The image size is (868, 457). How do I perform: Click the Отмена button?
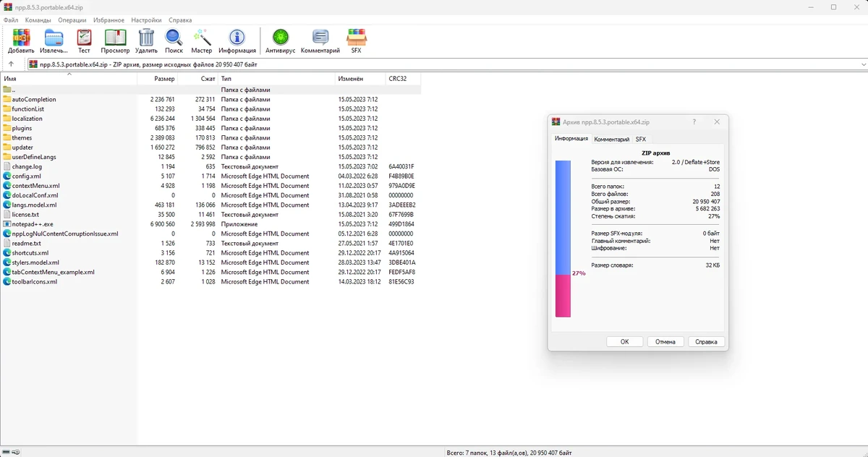(x=665, y=341)
